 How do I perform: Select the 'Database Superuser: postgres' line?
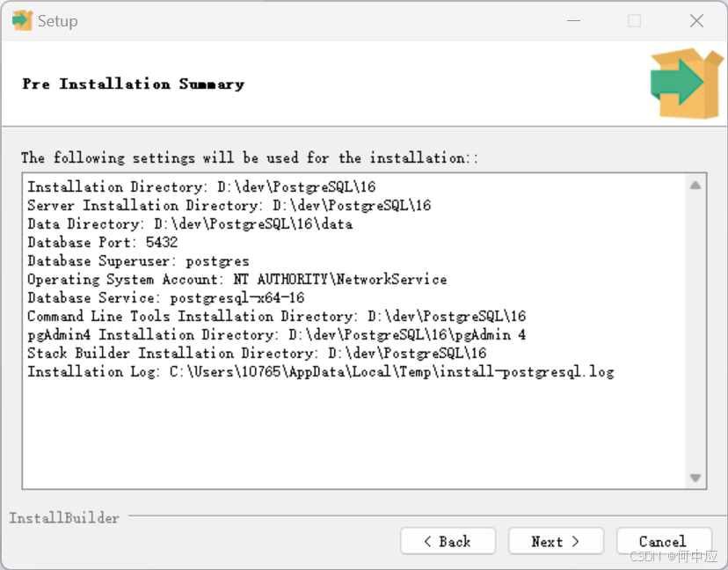tap(138, 260)
